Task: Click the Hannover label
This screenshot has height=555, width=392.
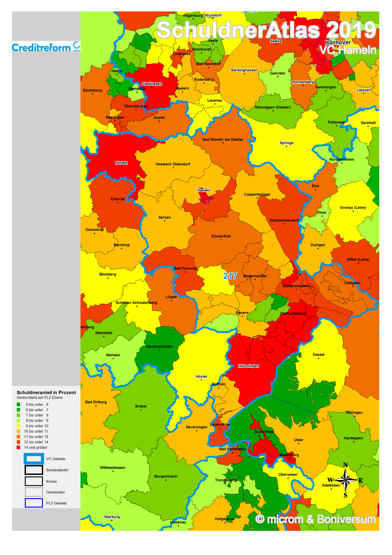Action: [x=338, y=42]
